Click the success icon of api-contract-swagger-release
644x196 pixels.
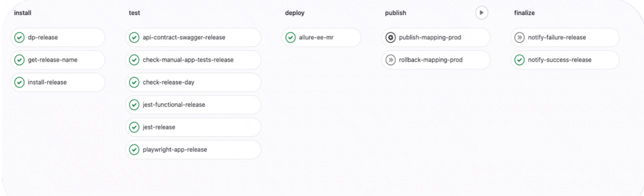[134, 38]
